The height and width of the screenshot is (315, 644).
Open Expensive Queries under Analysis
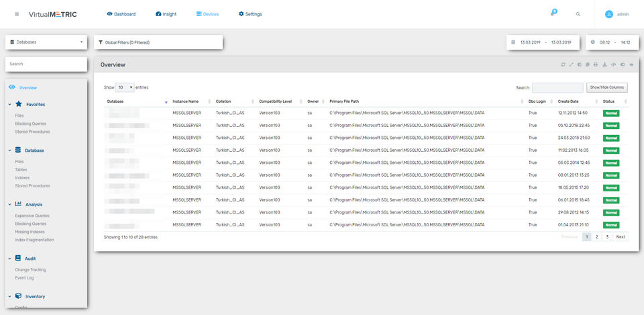pos(32,216)
